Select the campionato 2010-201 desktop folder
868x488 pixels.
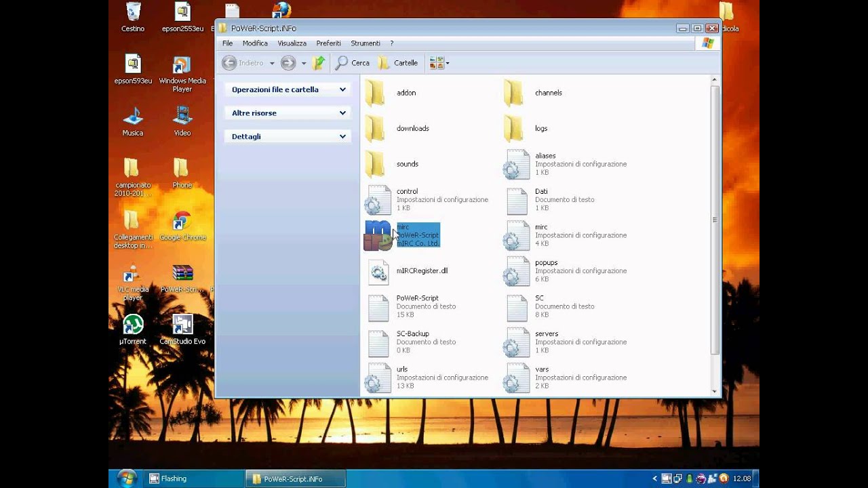click(133, 178)
